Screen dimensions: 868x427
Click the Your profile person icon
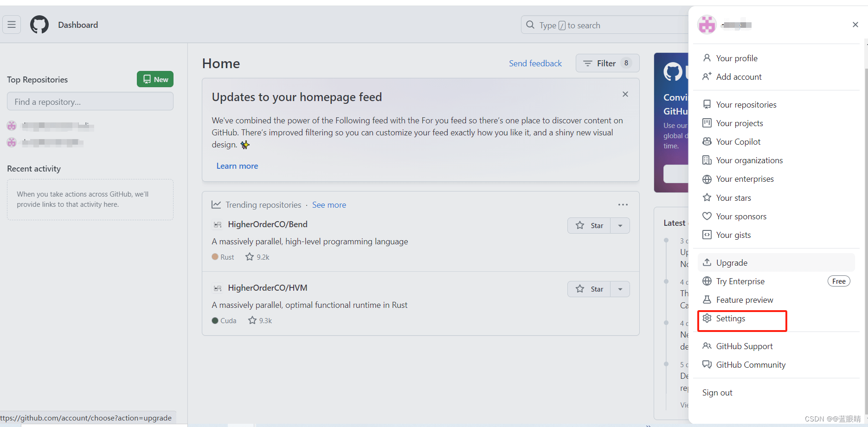pos(707,58)
